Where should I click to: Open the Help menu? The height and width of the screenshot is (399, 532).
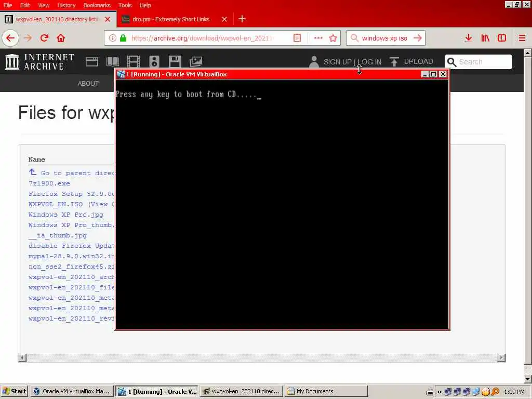coord(145,5)
